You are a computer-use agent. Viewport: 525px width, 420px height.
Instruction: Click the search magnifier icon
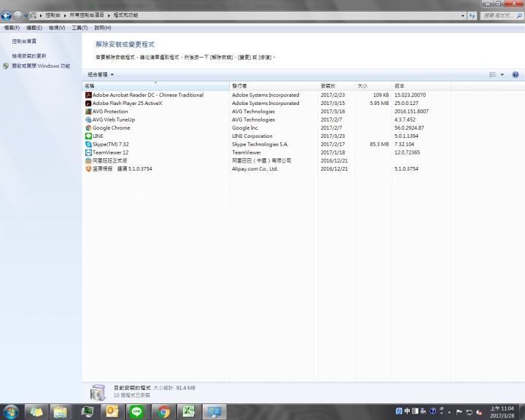(520, 15)
